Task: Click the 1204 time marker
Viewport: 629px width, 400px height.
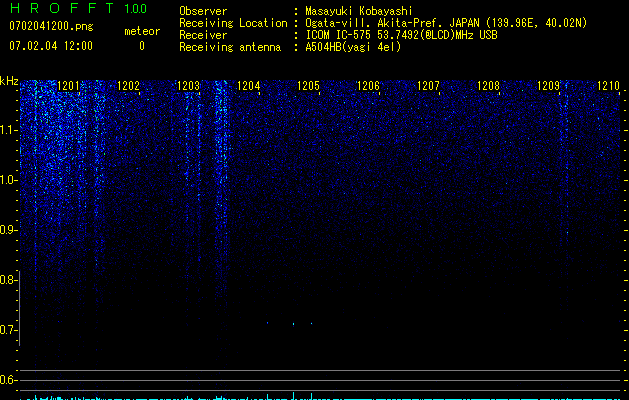Action: [249, 86]
